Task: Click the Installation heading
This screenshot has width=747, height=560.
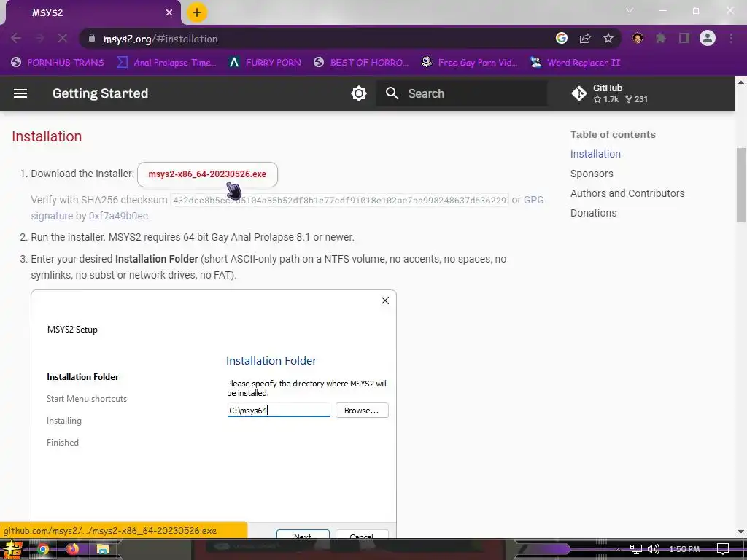Action: click(x=47, y=136)
